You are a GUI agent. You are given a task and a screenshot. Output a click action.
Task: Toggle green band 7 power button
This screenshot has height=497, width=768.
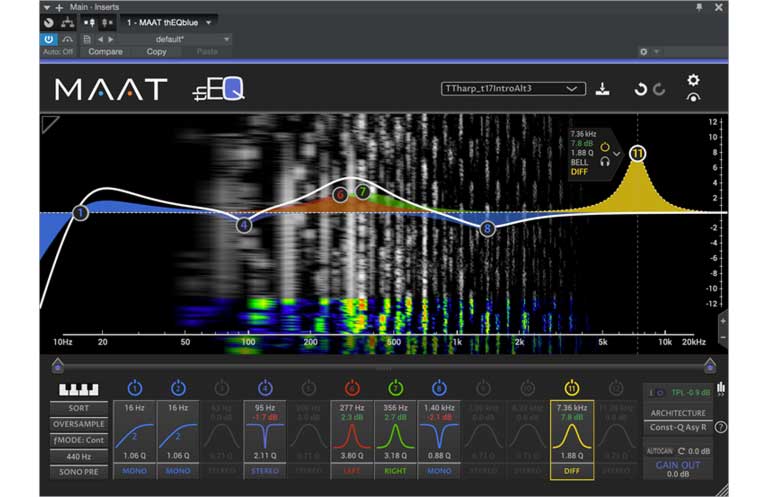[396, 388]
